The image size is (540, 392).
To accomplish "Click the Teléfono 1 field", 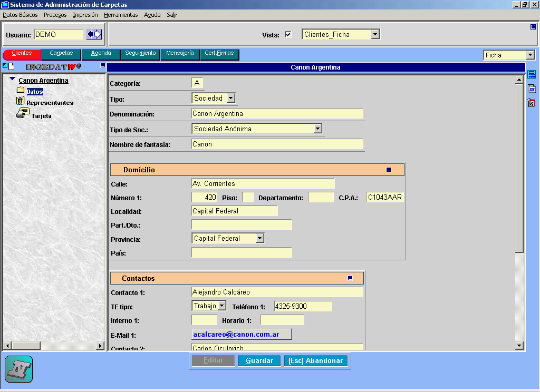I will (303, 306).
